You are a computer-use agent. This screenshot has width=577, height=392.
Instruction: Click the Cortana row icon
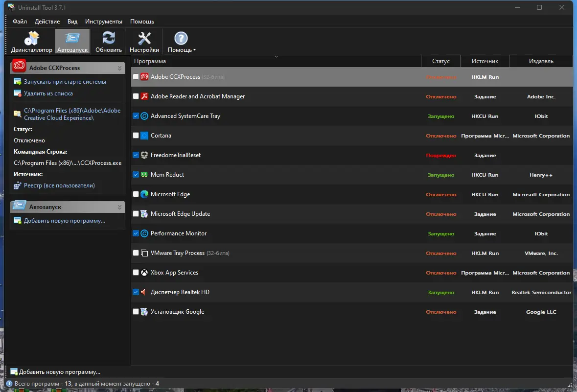click(144, 136)
